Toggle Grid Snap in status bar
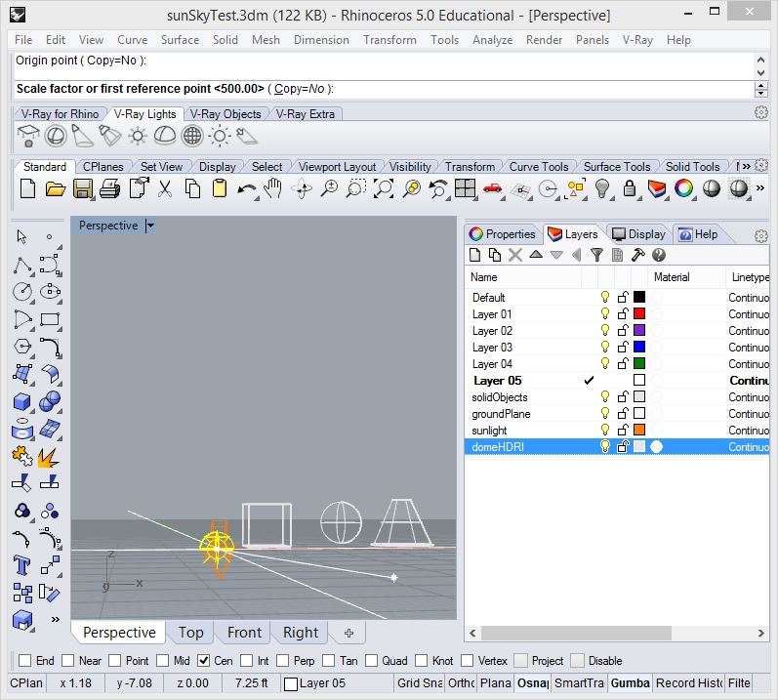 [x=420, y=683]
